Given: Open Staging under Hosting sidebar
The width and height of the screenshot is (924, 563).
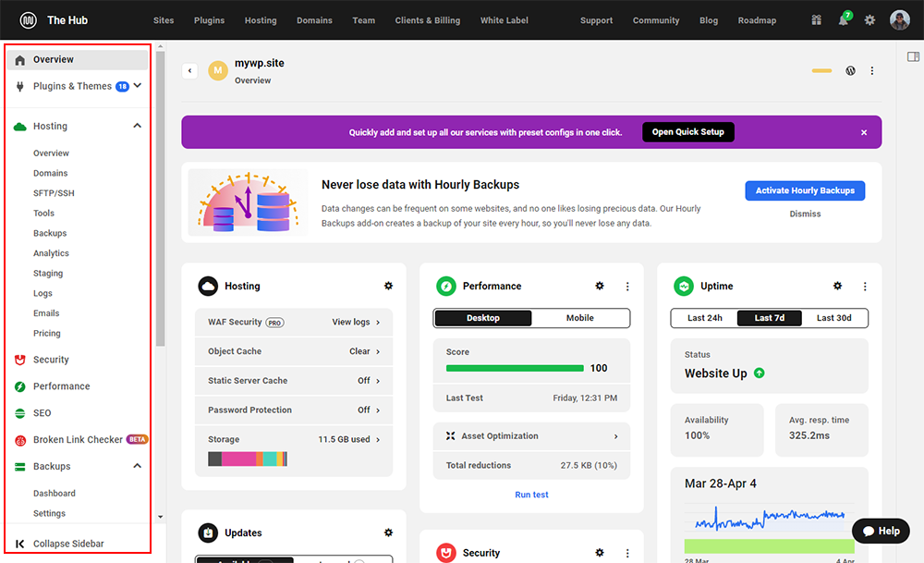Looking at the screenshot, I should (48, 273).
